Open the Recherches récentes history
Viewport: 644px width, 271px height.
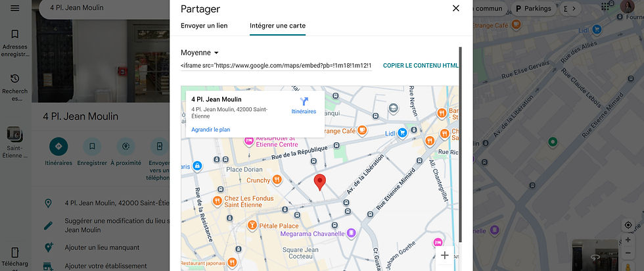(14, 87)
